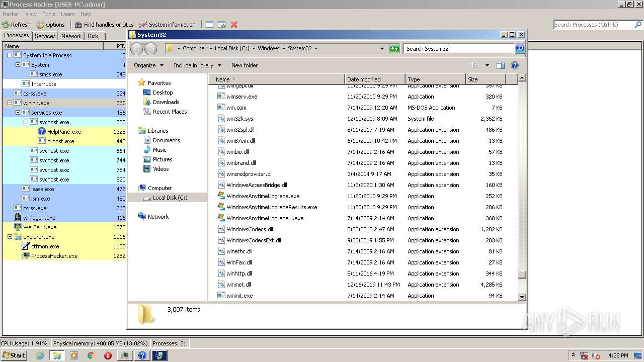Collapse the System Idle Process tree node

tap(9, 55)
